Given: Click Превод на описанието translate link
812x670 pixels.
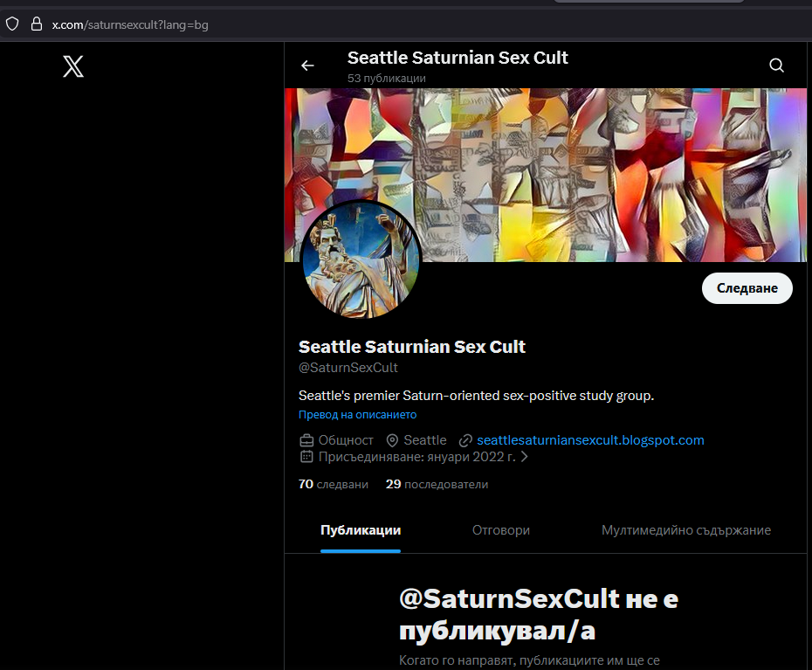Looking at the screenshot, I should pyautogui.click(x=357, y=415).
